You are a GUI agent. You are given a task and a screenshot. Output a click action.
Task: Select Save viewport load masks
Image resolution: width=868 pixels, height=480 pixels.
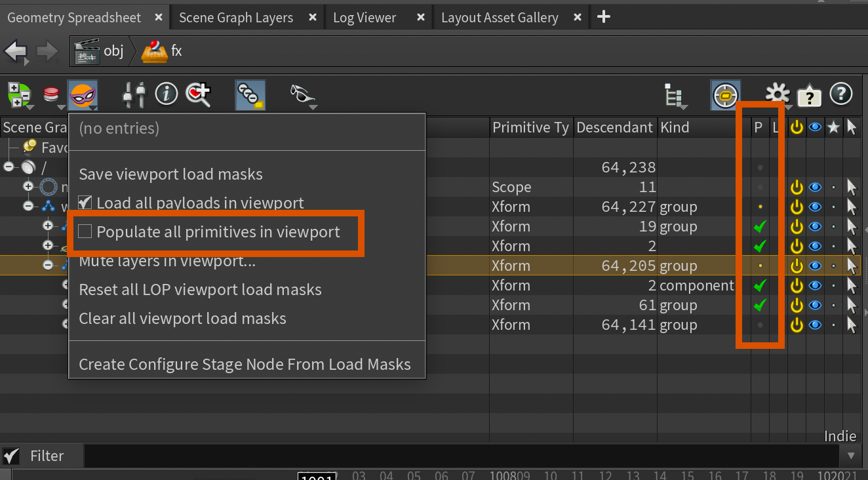tap(170, 174)
